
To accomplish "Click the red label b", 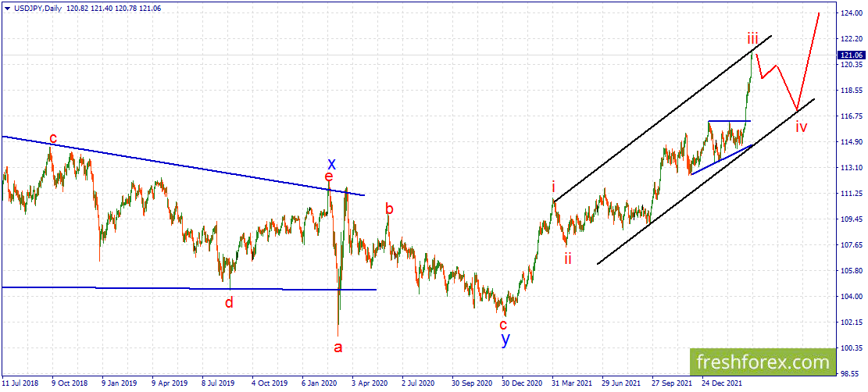I will tap(389, 208).
